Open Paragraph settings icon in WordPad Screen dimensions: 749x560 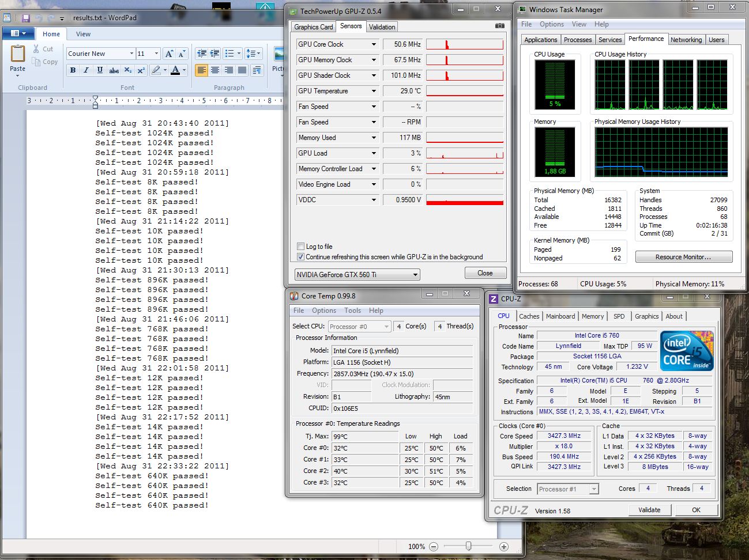pyautogui.click(x=257, y=70)
